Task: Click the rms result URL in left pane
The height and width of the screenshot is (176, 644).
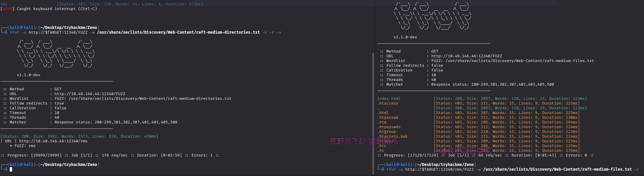Action: click(53, 141)
